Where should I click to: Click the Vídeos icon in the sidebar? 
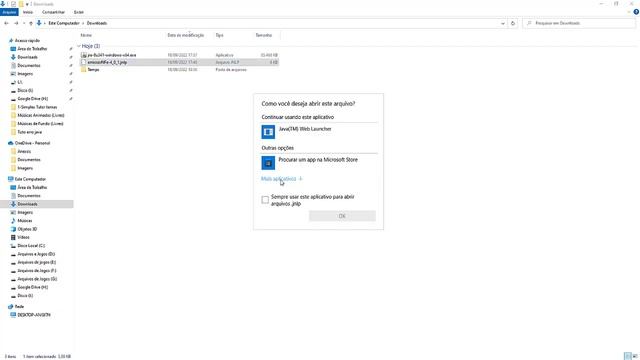pyautogui.click(x=13, y=237)
